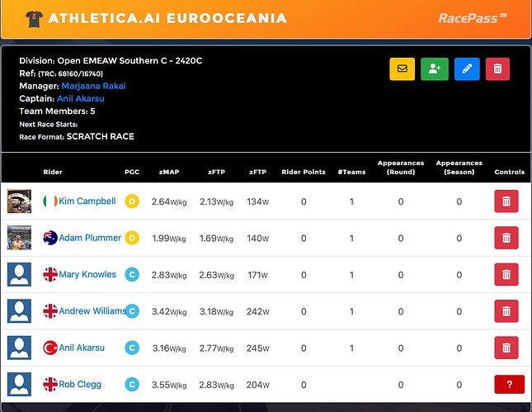This screenshot has width=532, height=412.
Task: Click the red question mark button for Rob Clegg
Action: pos(509,385)
